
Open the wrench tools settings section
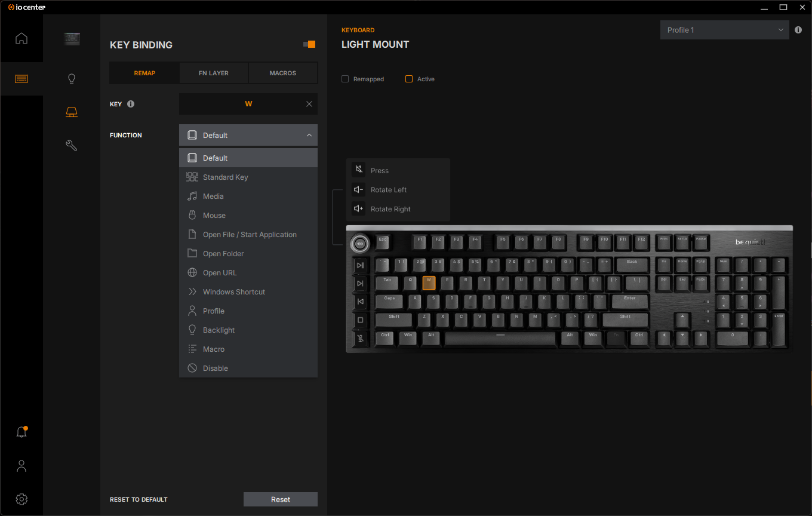72,145
